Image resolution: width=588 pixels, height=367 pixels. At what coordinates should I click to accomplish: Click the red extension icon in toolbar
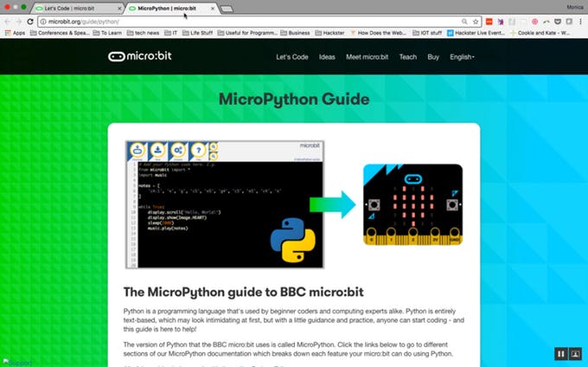click(489, 22)
